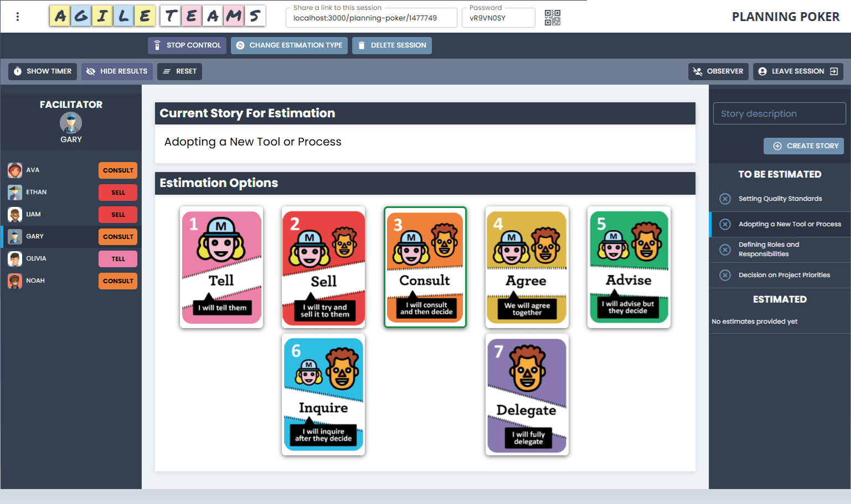The image size is (851, 504).
Task: Click the QR code icon
Action: [x=552, y=18]
